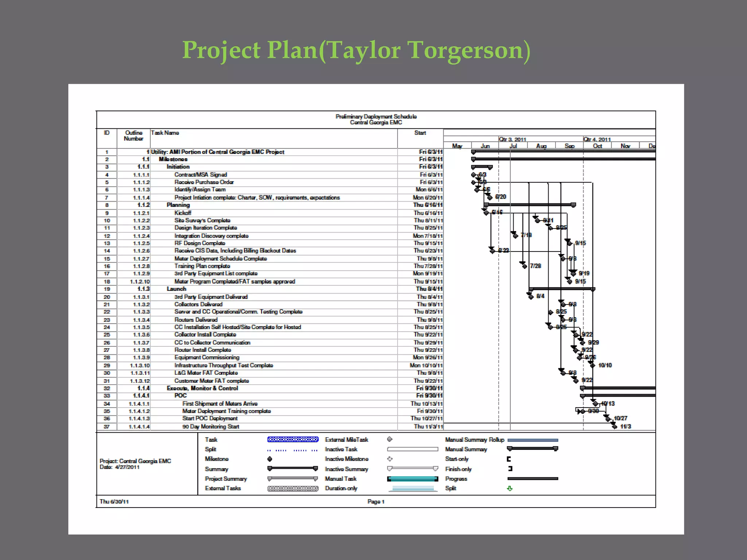Select the 10/27 milestone marker on the Gantt chart

pos(608,419)
